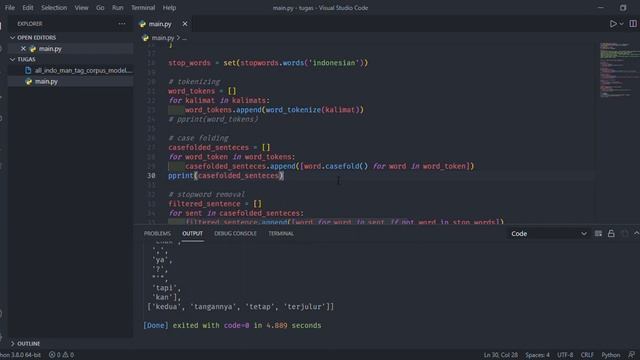The height and width of the screenshot is (360, 640).
Task: Restore down the VS Code window
Action: point(623,8)
